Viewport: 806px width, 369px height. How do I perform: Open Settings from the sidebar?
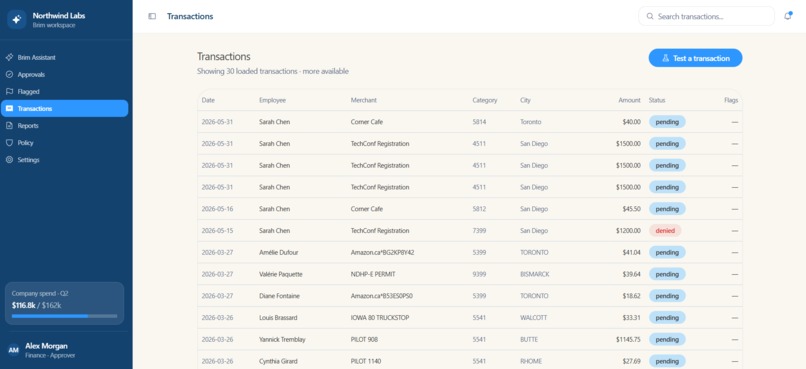65,160
